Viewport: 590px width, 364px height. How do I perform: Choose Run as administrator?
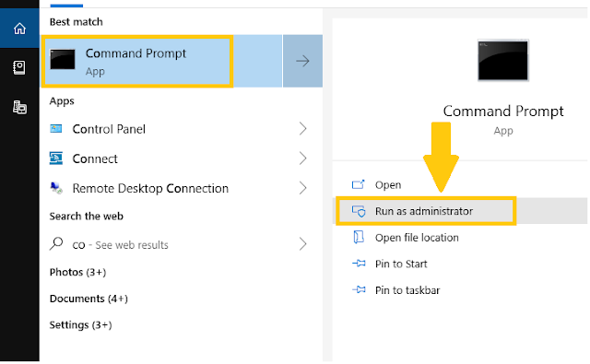(426, 211)
